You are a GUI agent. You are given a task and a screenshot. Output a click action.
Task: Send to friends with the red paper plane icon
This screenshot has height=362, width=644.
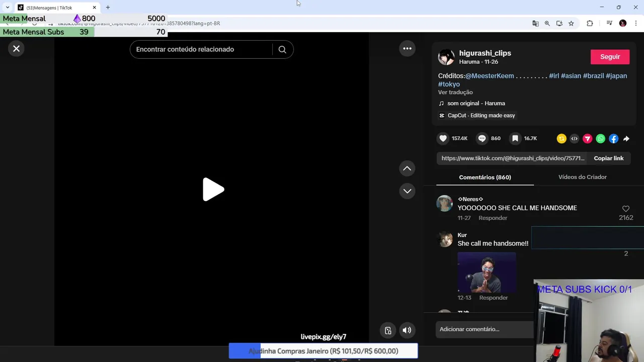(x=588, y=139)
